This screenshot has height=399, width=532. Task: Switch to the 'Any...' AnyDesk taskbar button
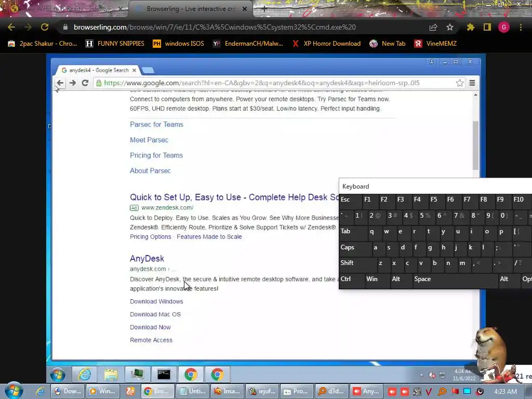pos(366,391)
